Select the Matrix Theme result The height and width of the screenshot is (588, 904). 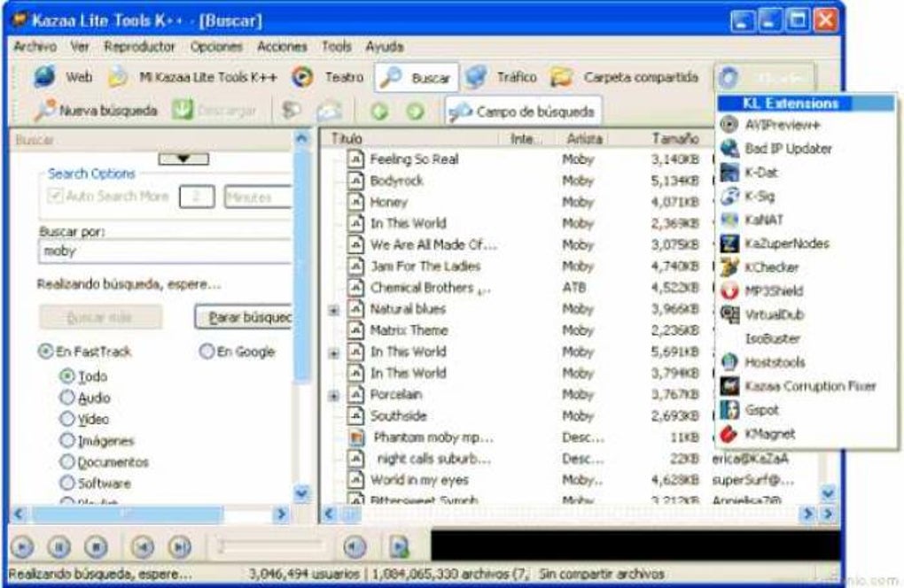[409, 330]
